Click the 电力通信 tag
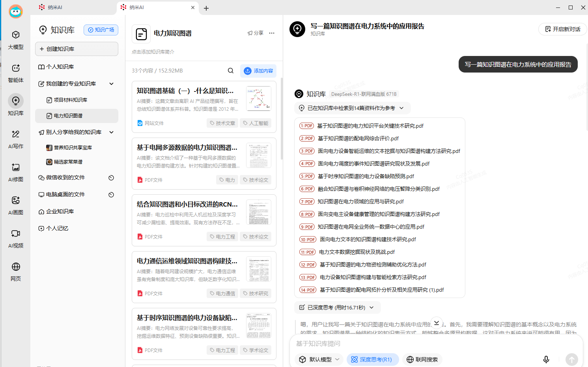 click(222, 294)
